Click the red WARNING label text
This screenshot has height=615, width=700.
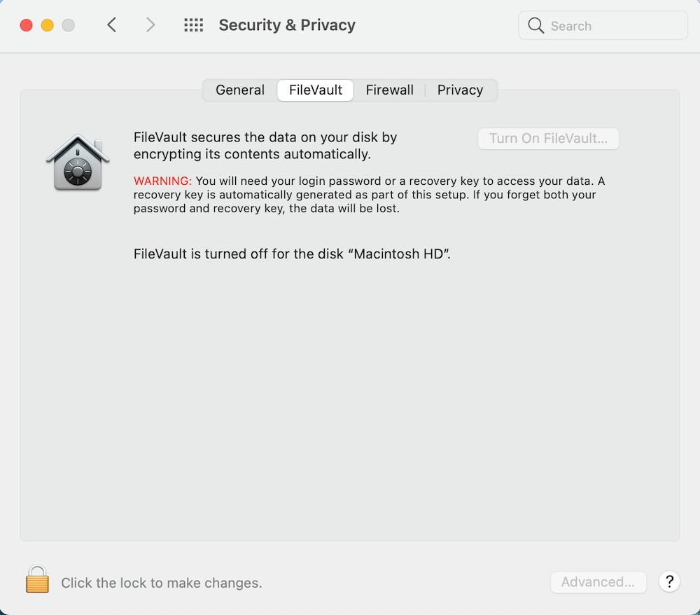tap(162, 181)
